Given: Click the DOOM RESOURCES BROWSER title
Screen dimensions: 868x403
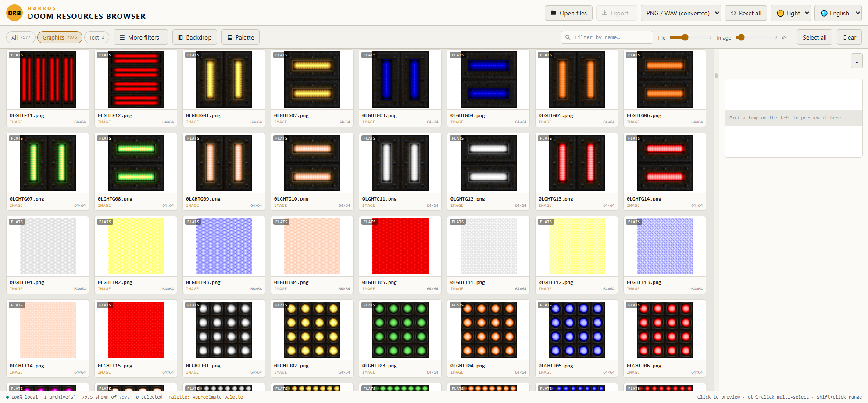Looking at the screenshot, I should 86,16.
